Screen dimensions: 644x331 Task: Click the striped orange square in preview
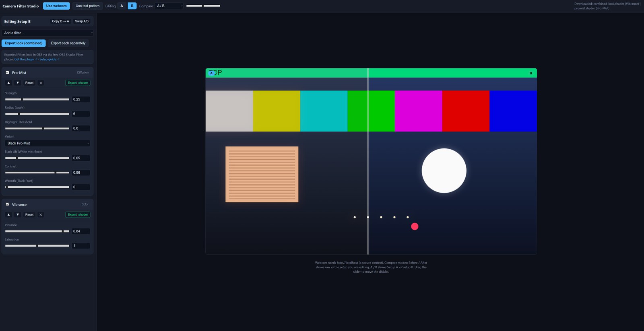tap(262, 174)
